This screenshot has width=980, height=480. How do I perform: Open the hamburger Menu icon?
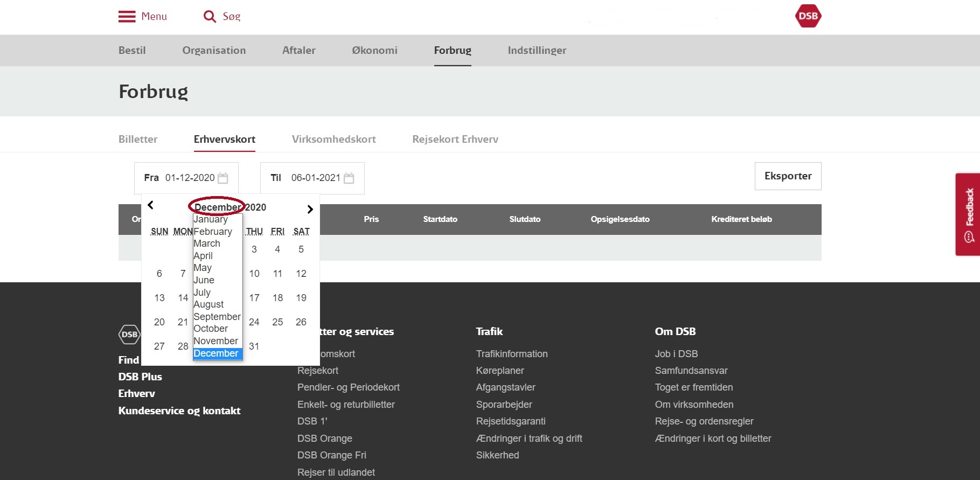pos(127,17)
